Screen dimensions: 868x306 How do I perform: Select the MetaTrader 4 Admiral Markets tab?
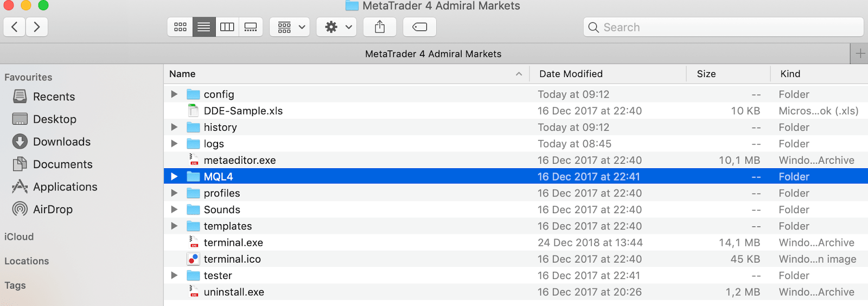433,54
